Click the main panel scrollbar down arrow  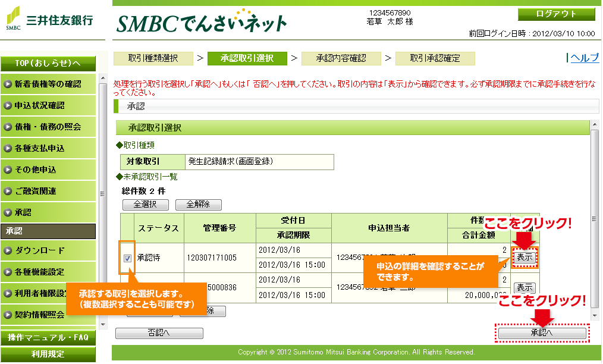(595, 316)
